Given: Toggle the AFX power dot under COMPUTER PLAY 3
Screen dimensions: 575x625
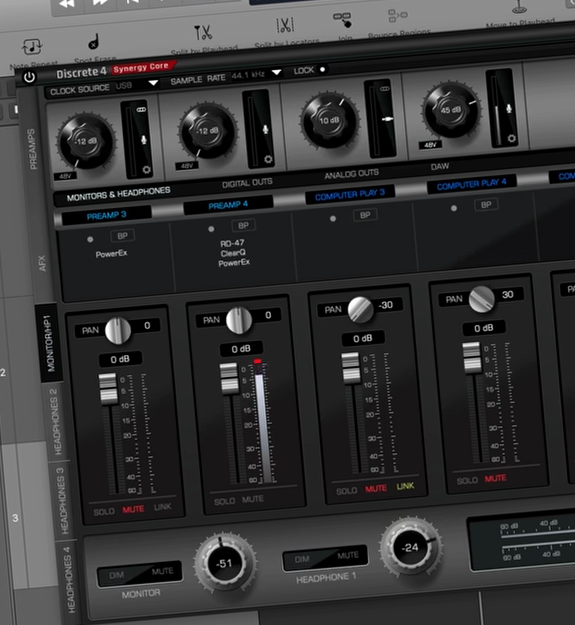Looking at the screenshot, I should coord(333,218).
